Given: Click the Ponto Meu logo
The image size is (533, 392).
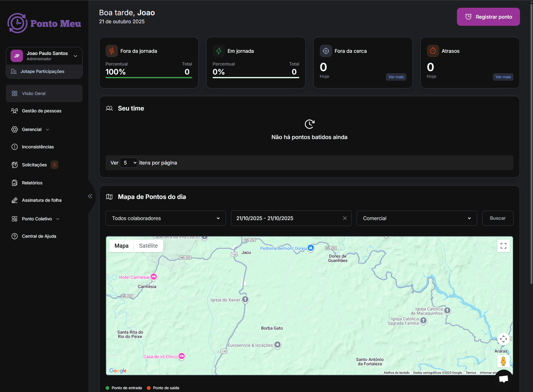Looking at the screenshot, I should (44, 23).
